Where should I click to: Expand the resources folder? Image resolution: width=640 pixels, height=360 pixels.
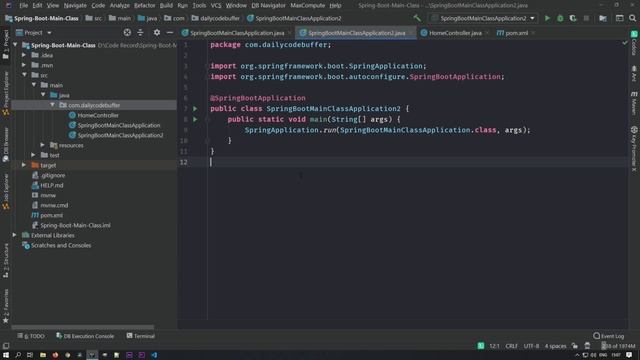click(x=43, y=145)
